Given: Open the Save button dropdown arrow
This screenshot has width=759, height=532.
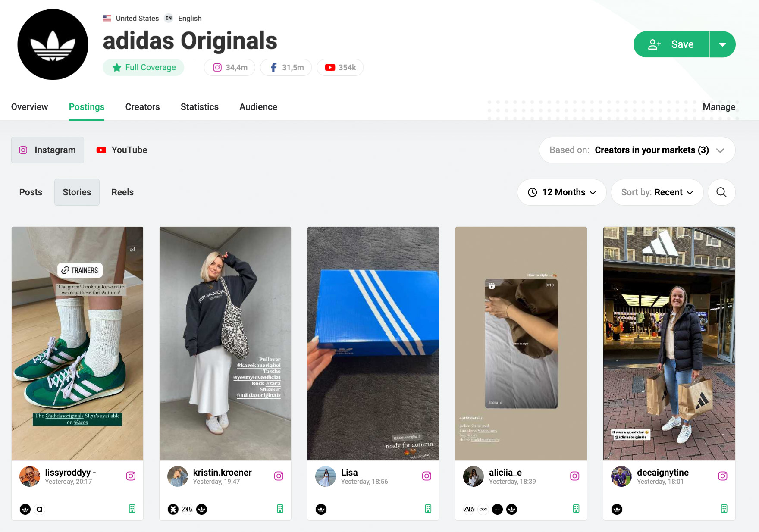Looking at the screenshot, I should tap(722, 44).
